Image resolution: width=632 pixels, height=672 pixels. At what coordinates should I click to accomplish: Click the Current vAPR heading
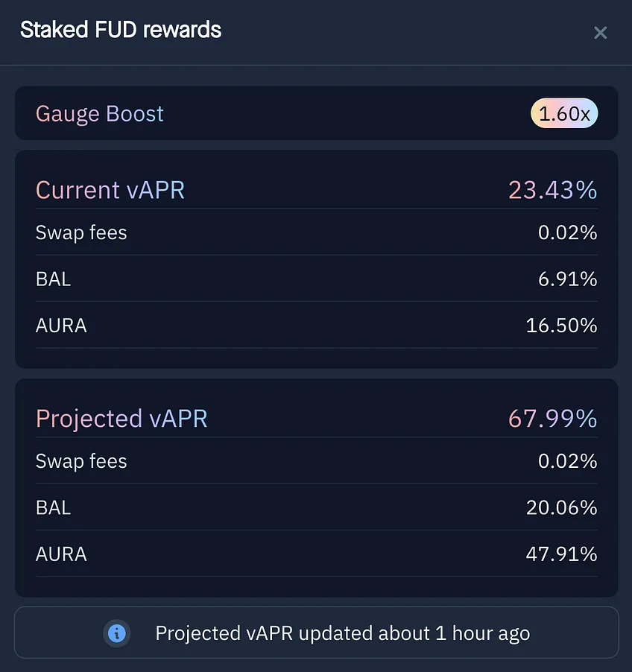(x=110, y=190)
